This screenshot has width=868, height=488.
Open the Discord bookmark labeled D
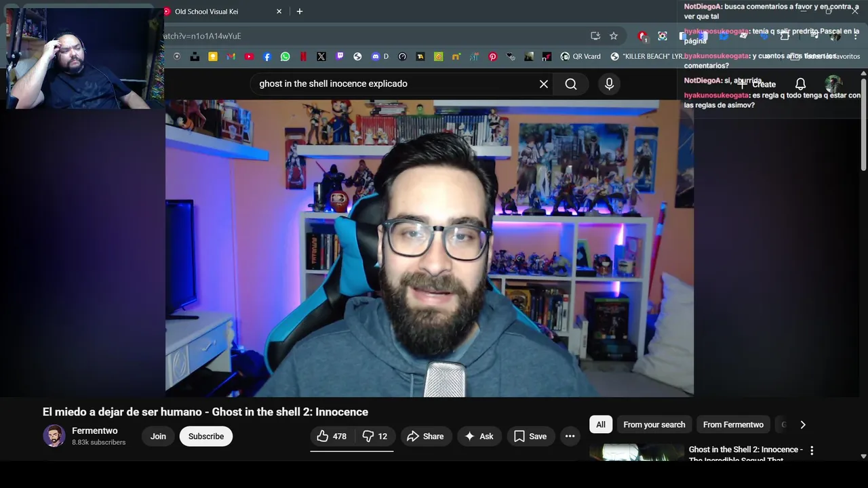pyautogui.click(x=380, y=57)
